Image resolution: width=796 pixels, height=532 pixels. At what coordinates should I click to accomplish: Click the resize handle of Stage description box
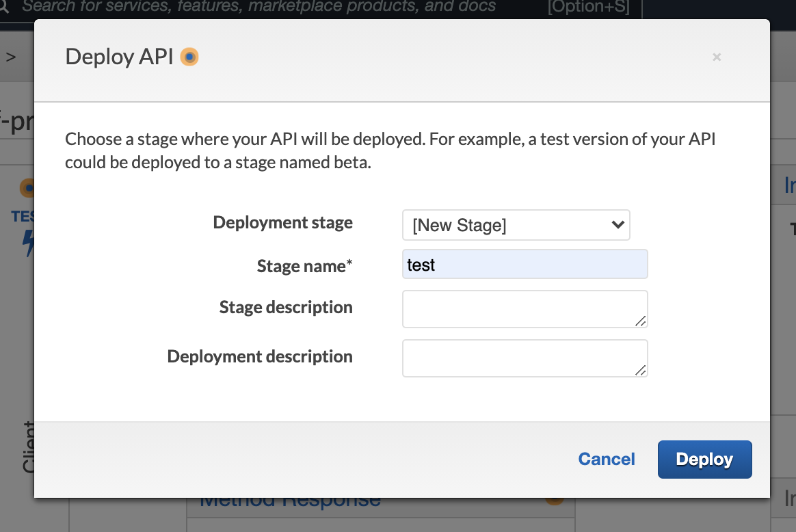(x=641, y=321)
